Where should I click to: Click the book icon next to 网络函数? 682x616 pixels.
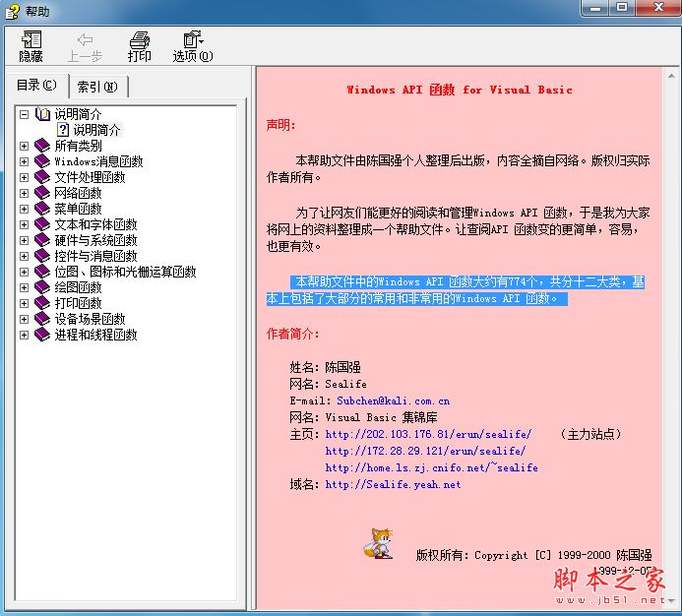(42, 193)
